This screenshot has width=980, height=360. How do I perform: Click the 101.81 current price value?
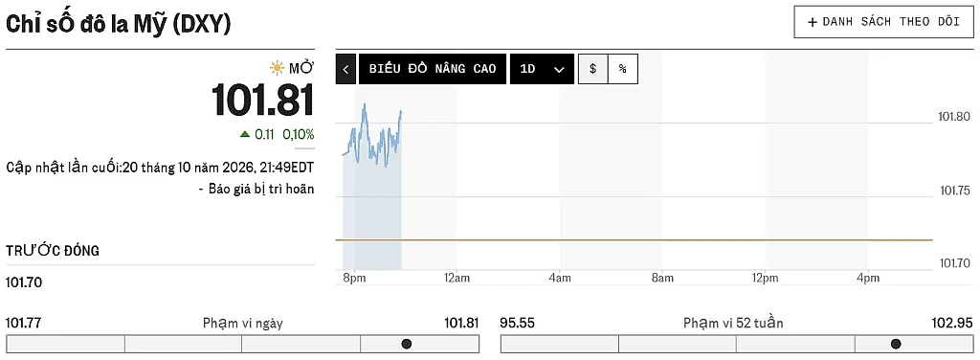(263, 100)
